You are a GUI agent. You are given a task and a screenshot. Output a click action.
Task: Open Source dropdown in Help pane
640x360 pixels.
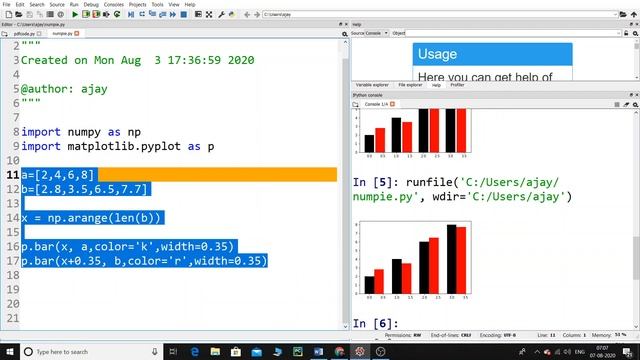click(377, 33)
